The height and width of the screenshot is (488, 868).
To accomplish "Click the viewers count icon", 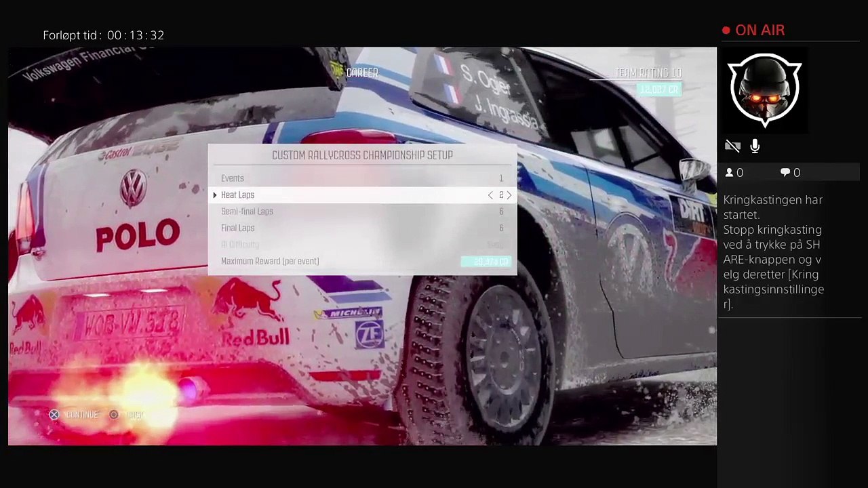I will tap(730, 173).
